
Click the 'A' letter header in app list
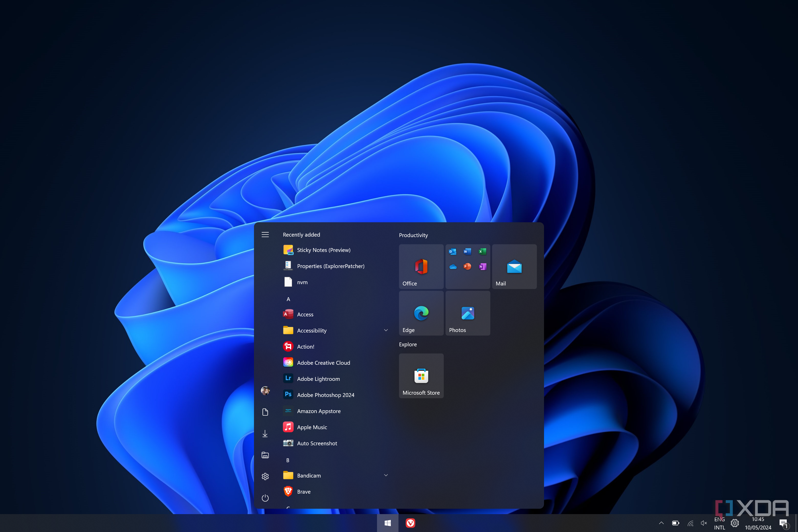(x=289, y=299)
